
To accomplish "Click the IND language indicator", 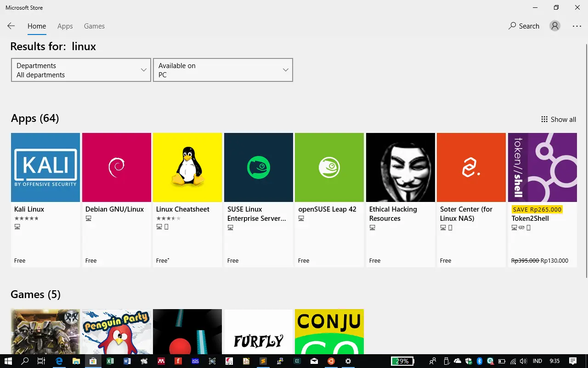I will click(x=537, y=361).
